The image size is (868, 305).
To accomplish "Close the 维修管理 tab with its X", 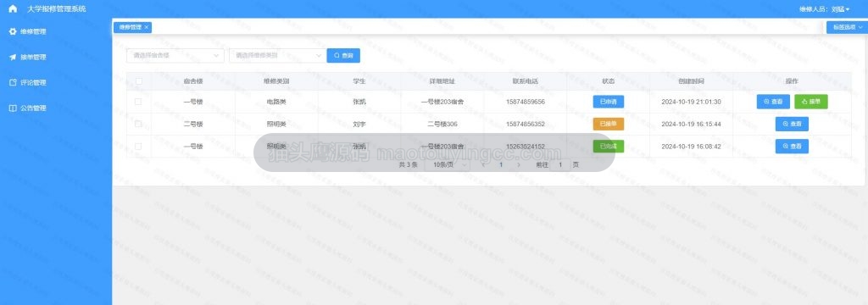I will 146,27.
